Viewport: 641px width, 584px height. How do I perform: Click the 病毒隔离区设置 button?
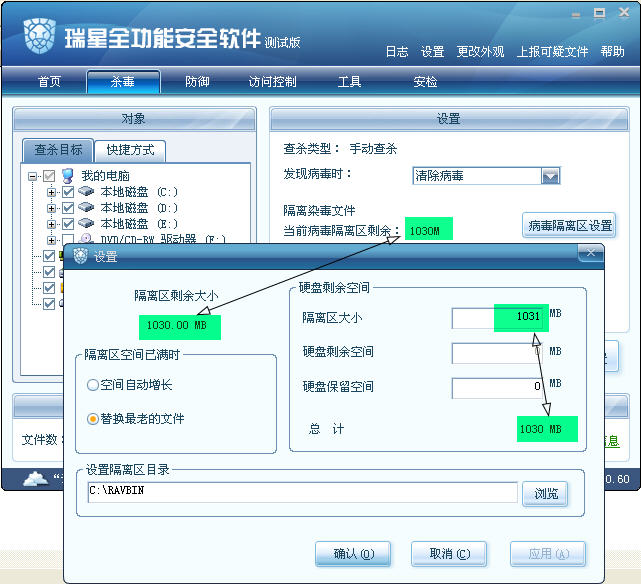tap(569, 225)
